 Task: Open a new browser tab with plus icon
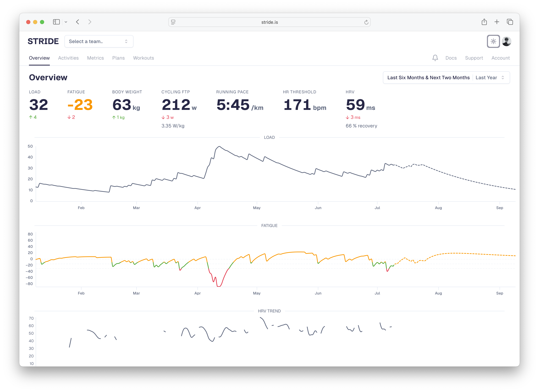click(497, 22)
